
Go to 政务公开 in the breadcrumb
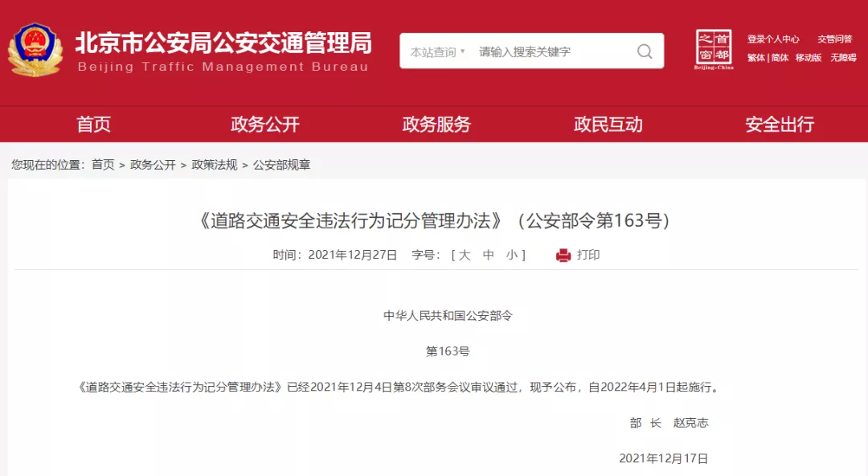153,165
